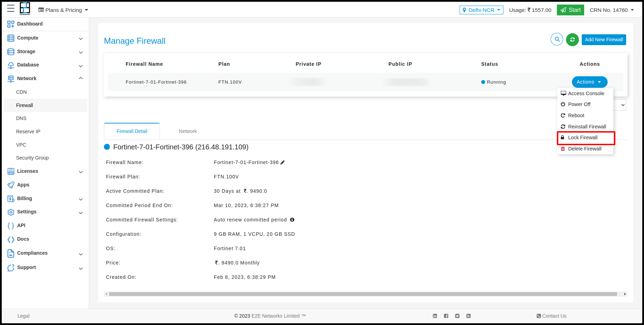This screenshot has height=325, width=644.
Task: Choose Lock Firewall from Actions menu
Action: [x=586, y=138]
